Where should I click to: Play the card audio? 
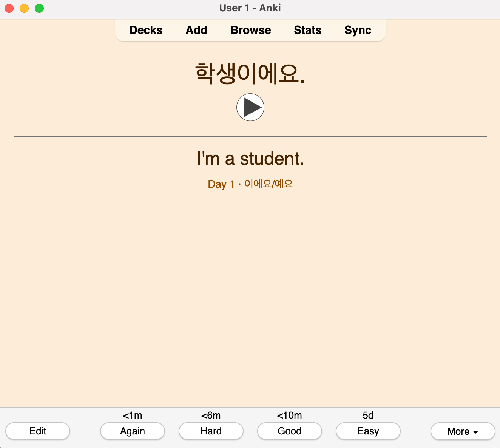click(250, 107)
